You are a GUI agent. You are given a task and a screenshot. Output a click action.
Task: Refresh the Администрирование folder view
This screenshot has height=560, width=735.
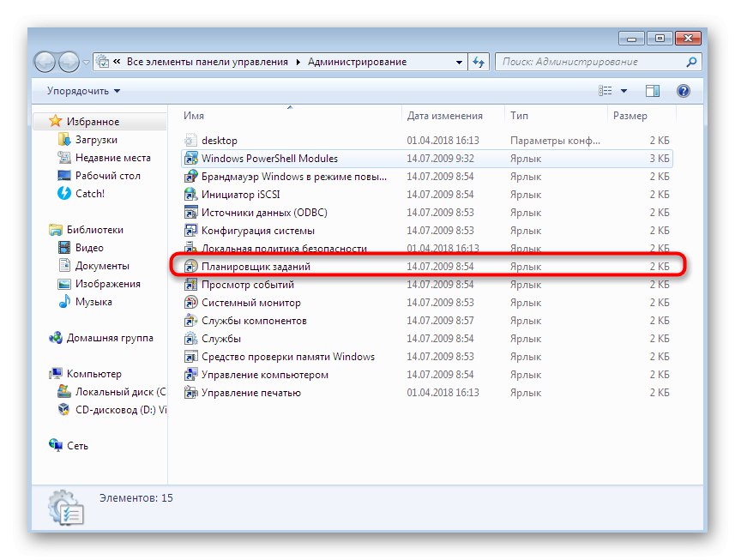pos(479,62)
